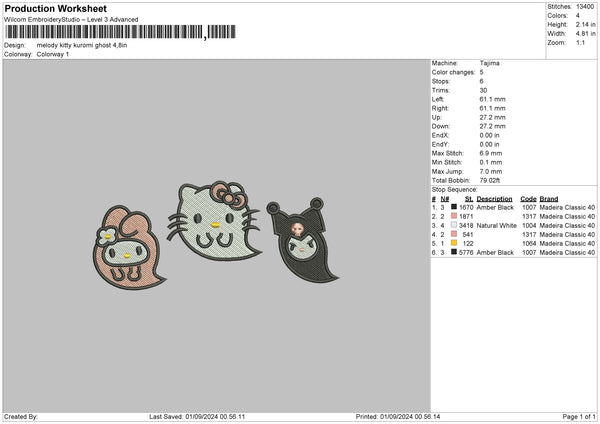This screenshot has width=600, height=424.
Task: Click stitch count 1670 in row 1
Action: (466, 208)
